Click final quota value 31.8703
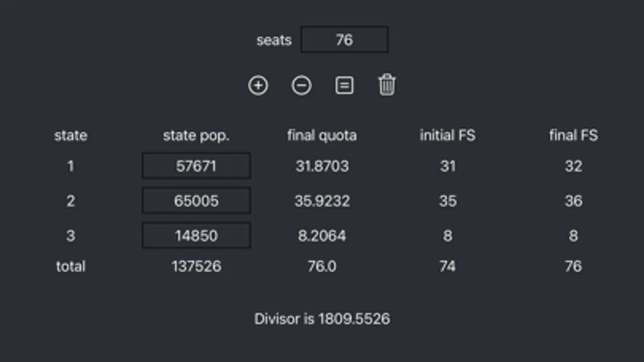644x362 pixels. [322, 166]
